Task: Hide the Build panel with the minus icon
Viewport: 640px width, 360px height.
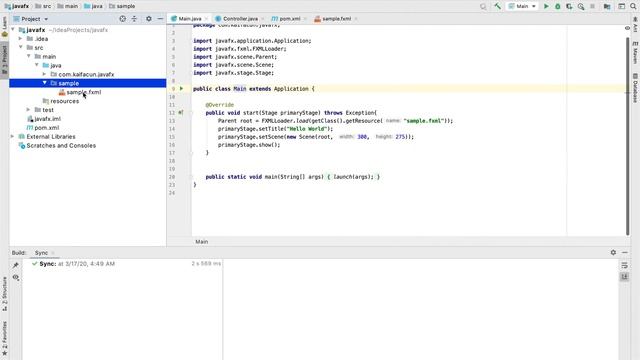Action: tap(625, 253)
